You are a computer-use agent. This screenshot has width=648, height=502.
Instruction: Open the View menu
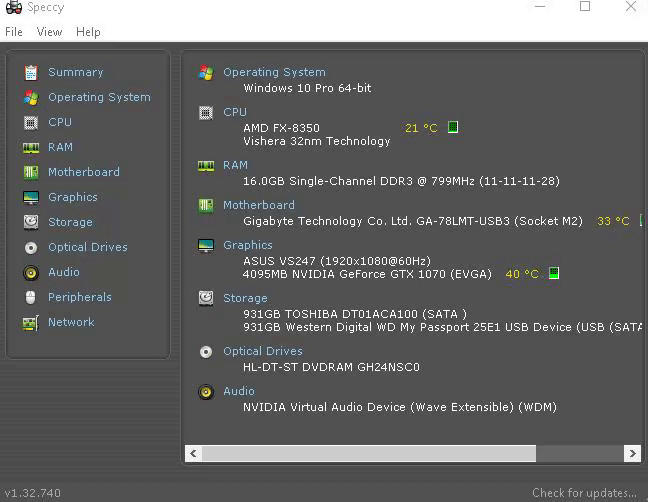[x=49, y=32]
